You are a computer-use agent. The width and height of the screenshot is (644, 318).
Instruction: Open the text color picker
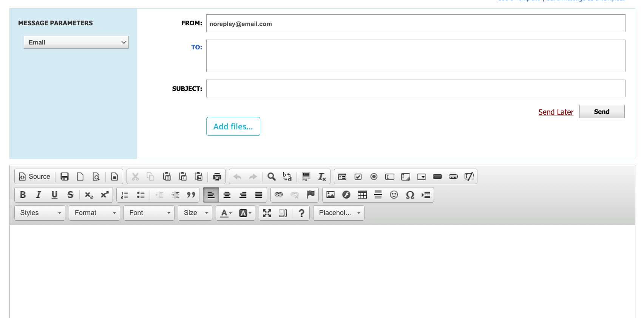(226, 213)
